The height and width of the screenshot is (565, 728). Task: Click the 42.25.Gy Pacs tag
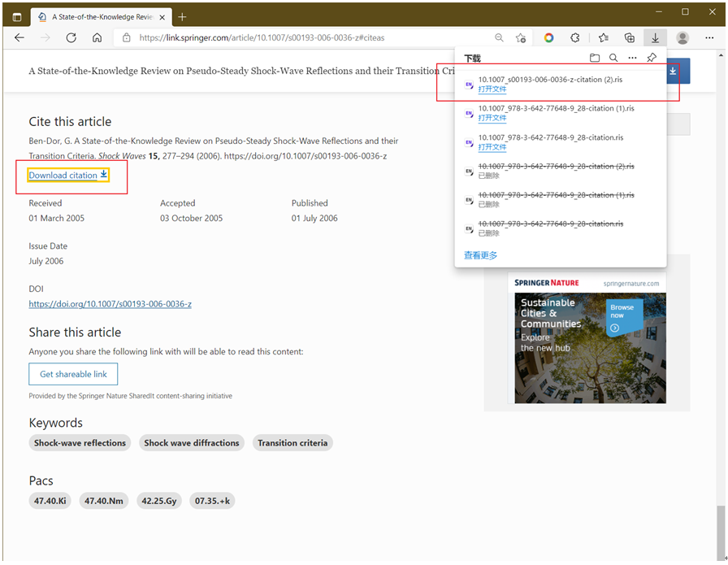coord(158,501)
